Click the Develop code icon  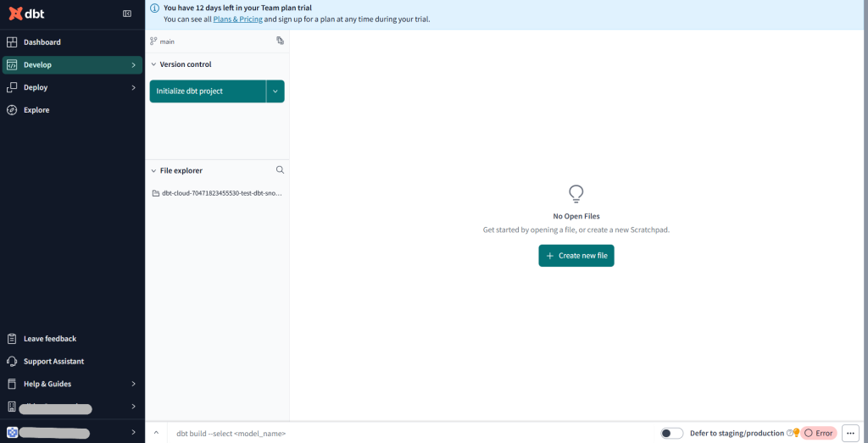coord(12,64)
